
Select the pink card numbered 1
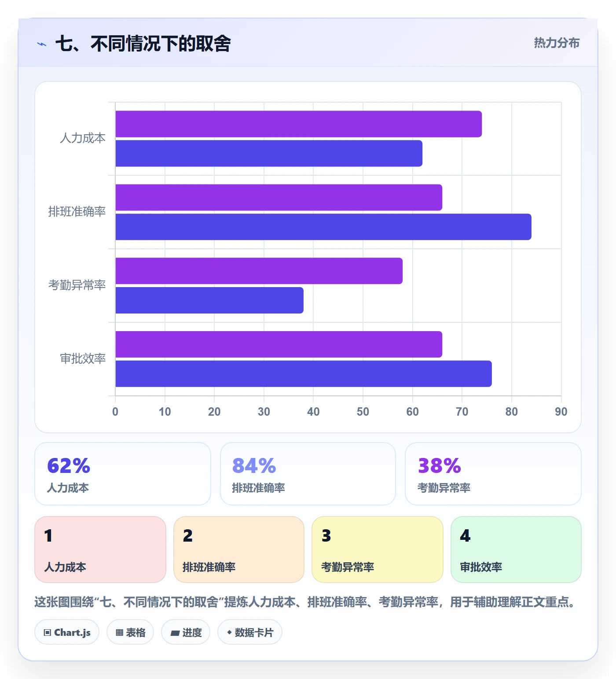coord(100,550)
